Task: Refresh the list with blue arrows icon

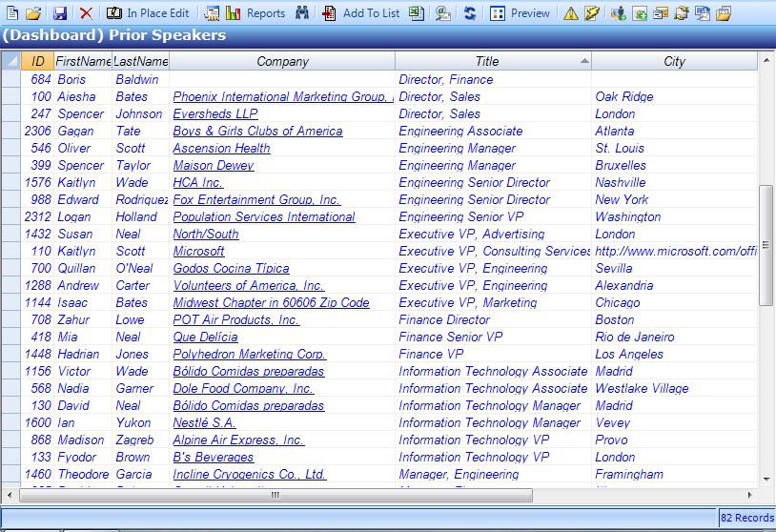Action: (470, 12)
